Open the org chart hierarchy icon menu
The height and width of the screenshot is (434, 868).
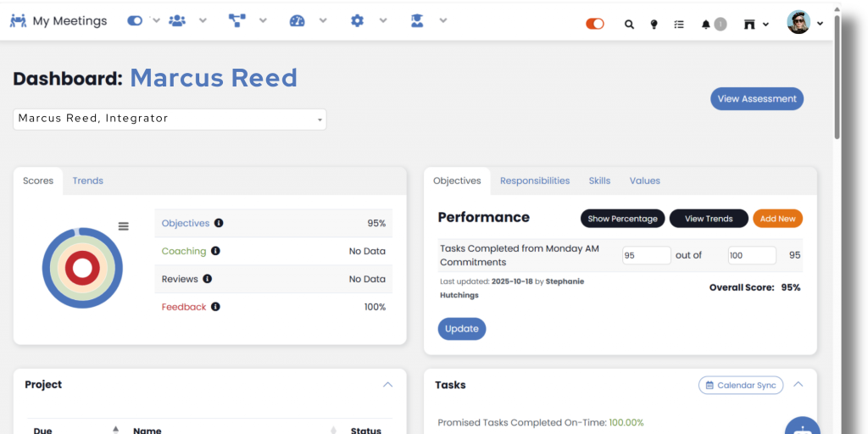tap(237, 21)
